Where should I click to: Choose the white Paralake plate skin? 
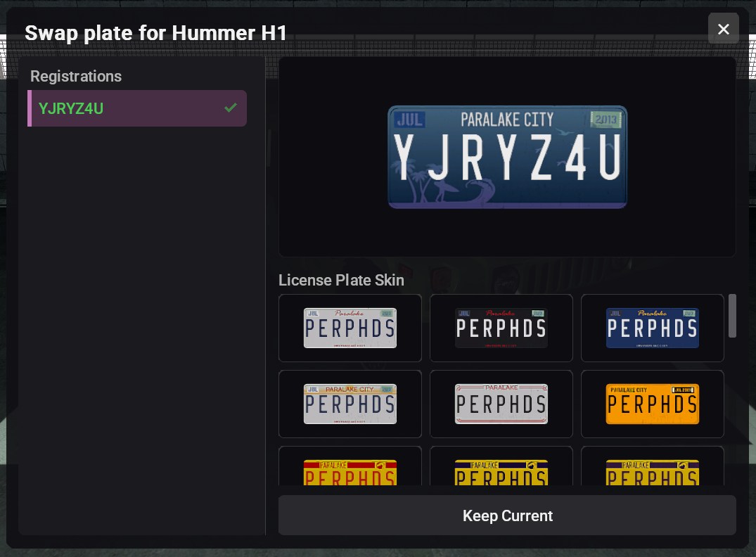click(x=350, y=328)
